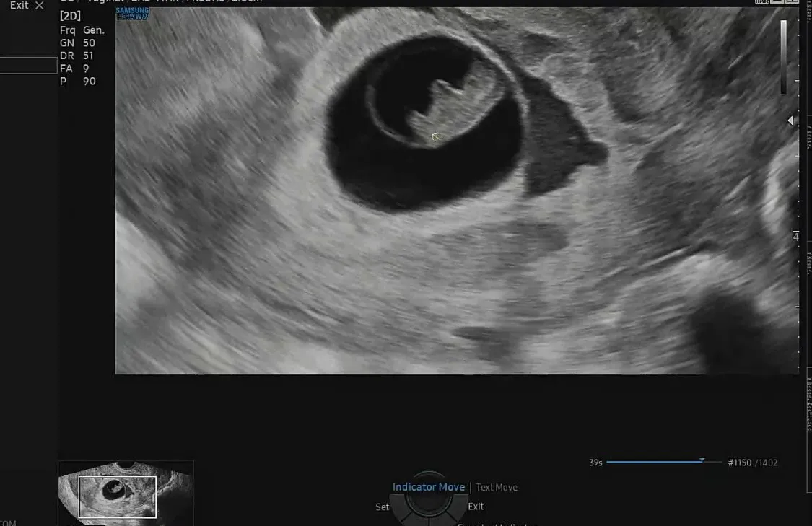
Task: Switch to Text Move trackball mode
Action: [497, 487]
